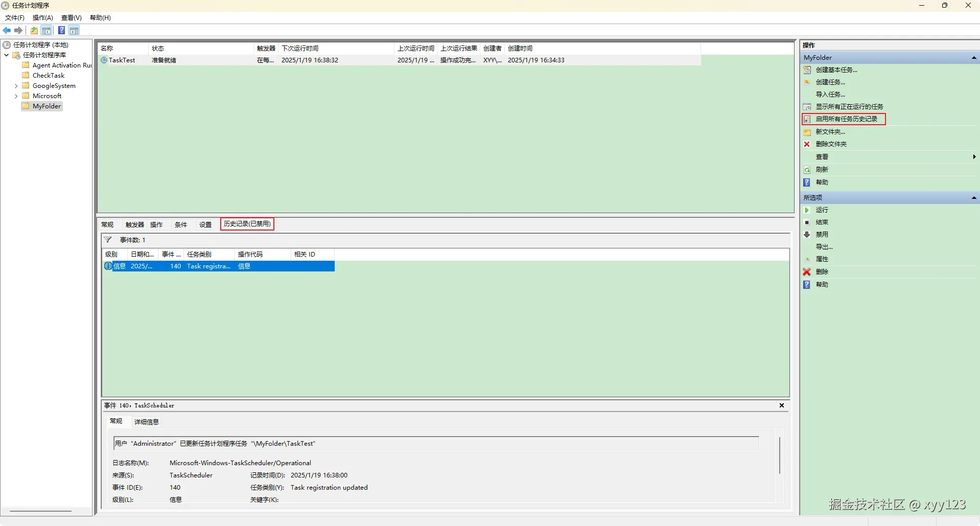This screenshot has height=526, width=980.
Task: Click the black 结束 stop icon
Action: click(x=807, y=222)
